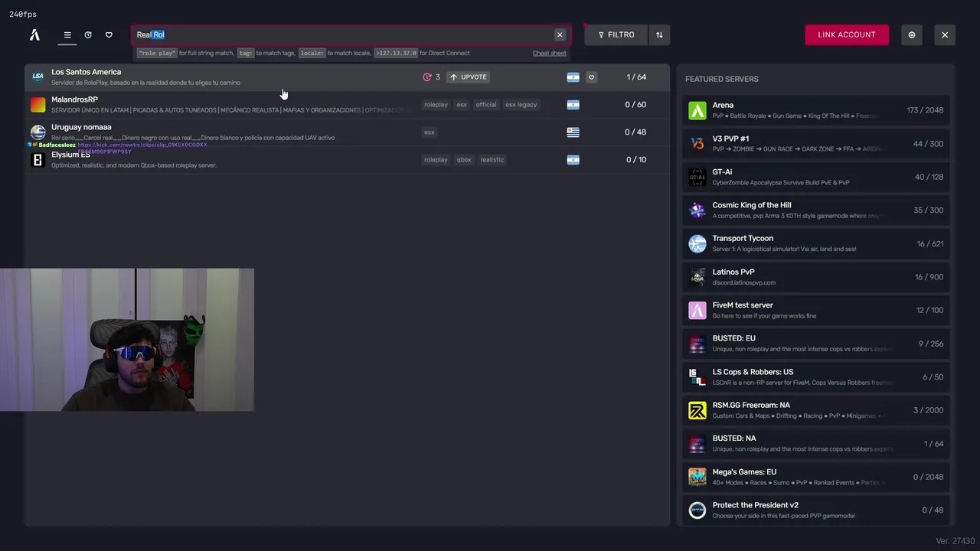
Task: Click MalandrosRP server logo icon
Action: point(38,104)
